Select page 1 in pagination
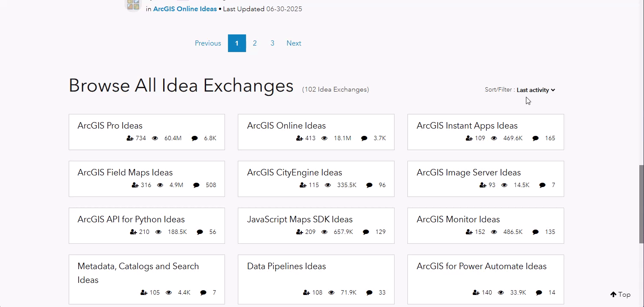 (237, 43)
